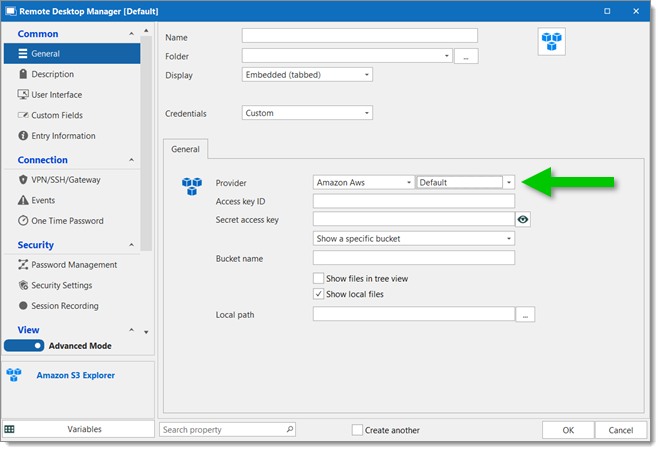Toggle Advanced Mode switch
This screenshot has height=452, width=661.
(x=24, y=346)
